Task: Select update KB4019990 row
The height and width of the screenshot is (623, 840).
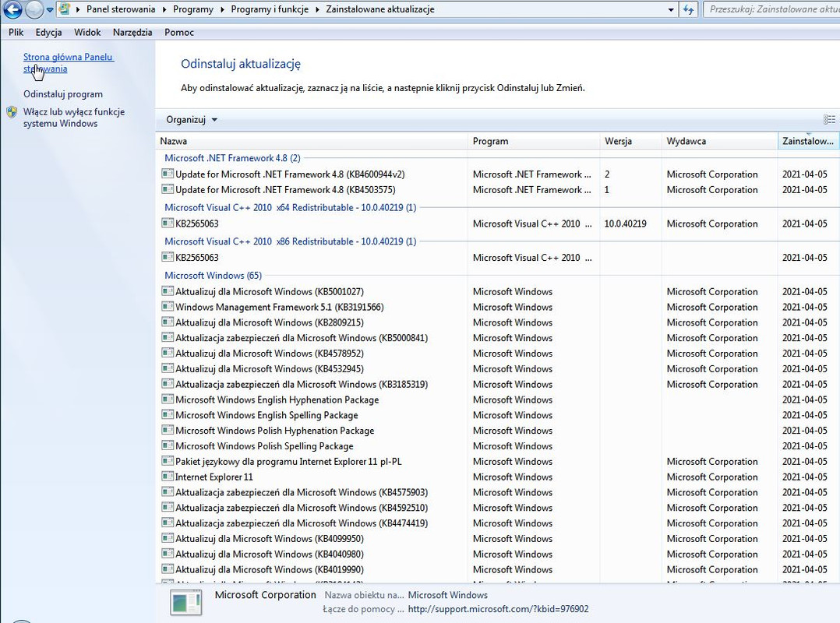Action: [498, 570]
